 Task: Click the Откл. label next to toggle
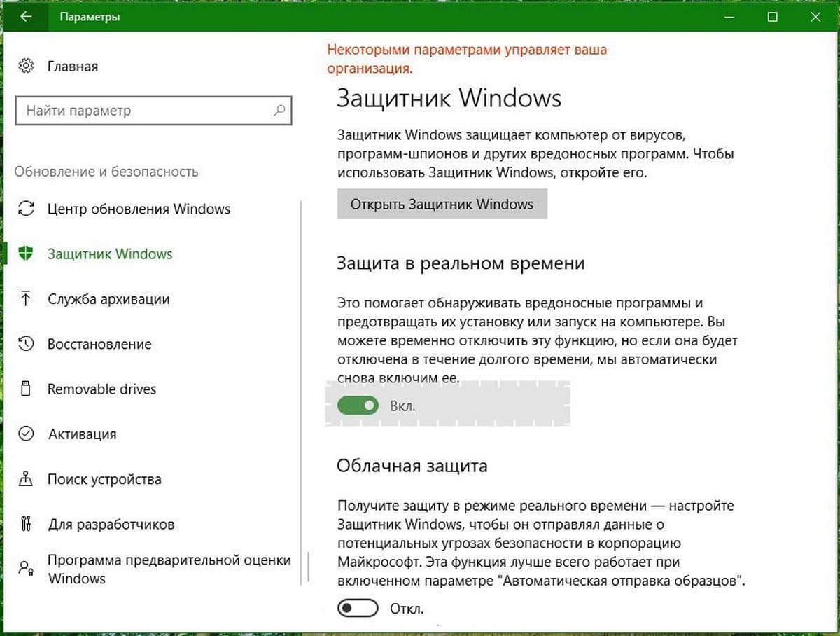pyautogui.click(x=407, y=609)
